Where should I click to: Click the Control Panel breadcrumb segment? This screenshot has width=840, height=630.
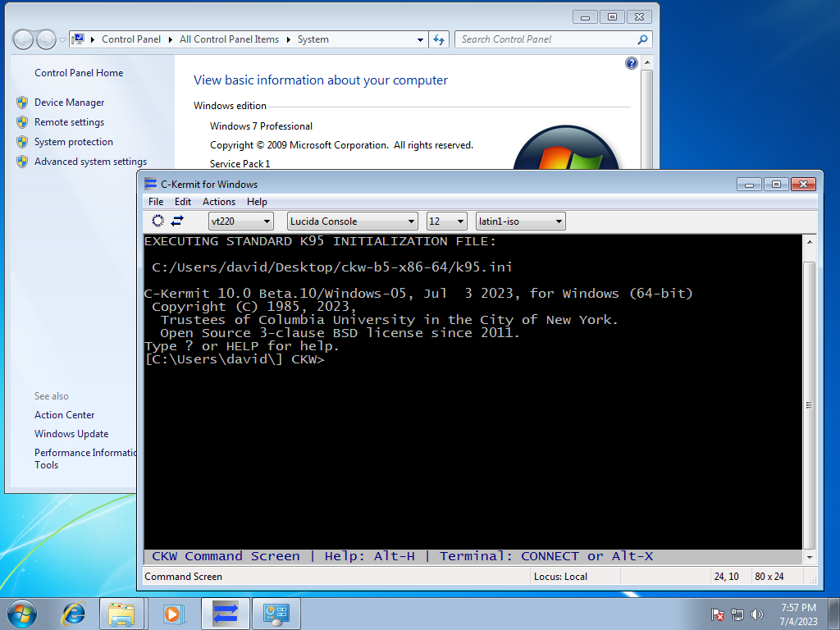131,39
